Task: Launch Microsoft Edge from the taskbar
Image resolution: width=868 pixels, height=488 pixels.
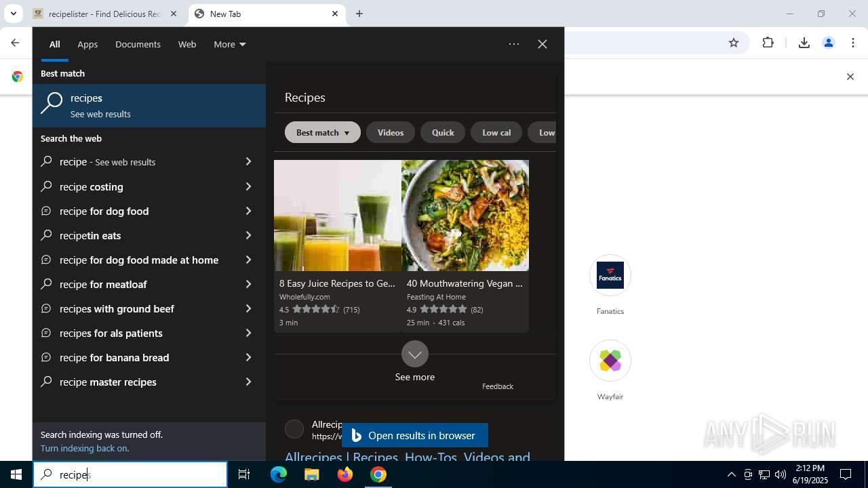Action: pos(279,474)
